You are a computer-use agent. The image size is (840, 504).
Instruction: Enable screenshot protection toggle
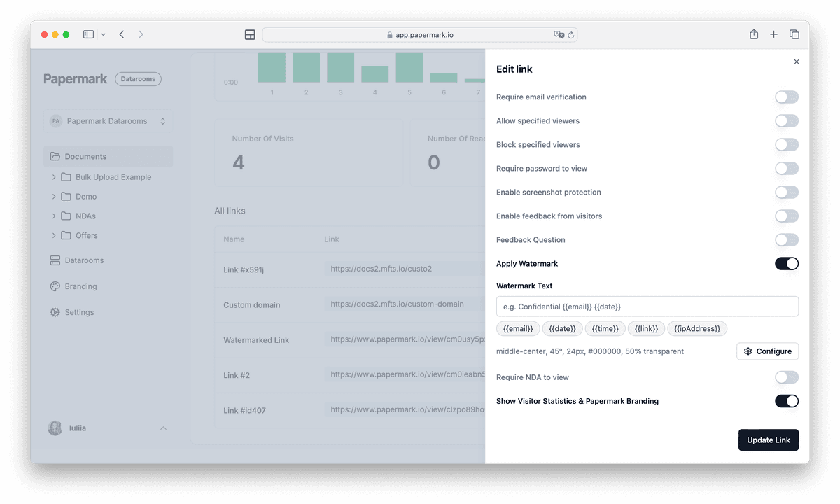(x=786, y=192)
